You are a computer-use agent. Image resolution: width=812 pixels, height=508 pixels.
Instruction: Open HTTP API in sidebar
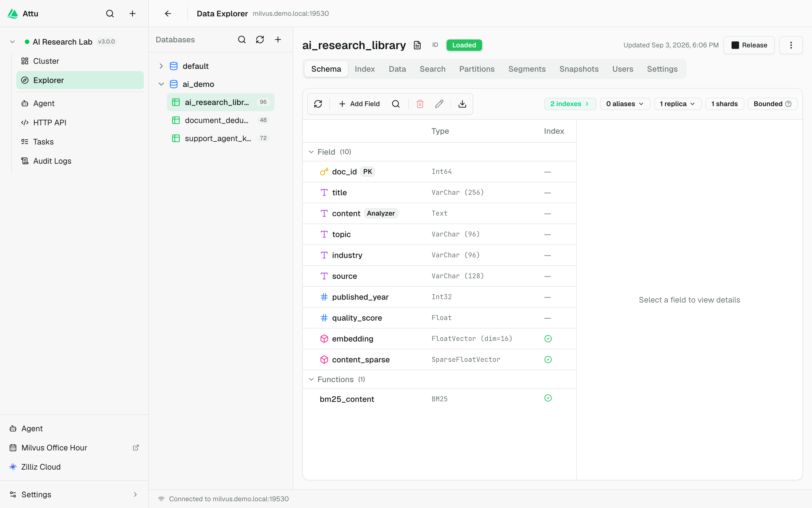[80, 123]
